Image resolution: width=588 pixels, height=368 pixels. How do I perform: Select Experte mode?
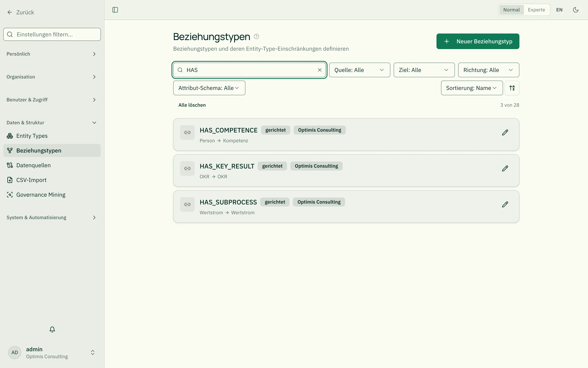536,10
